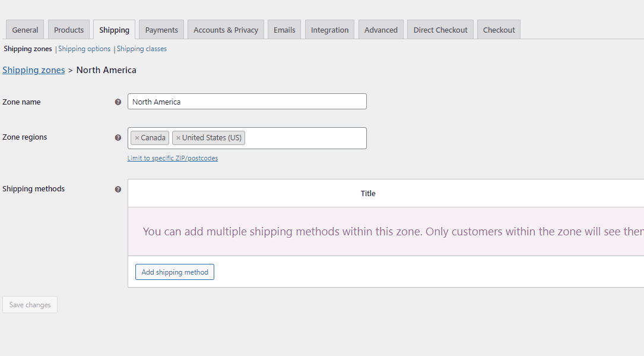Click the Zone regions label

pyautogui.click(x=25, y=137)
